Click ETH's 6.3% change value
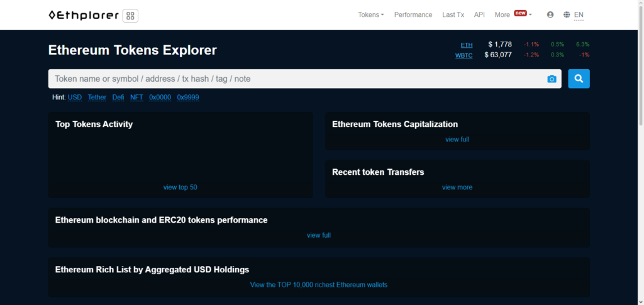The image size is (644, 305). point(583,44)
